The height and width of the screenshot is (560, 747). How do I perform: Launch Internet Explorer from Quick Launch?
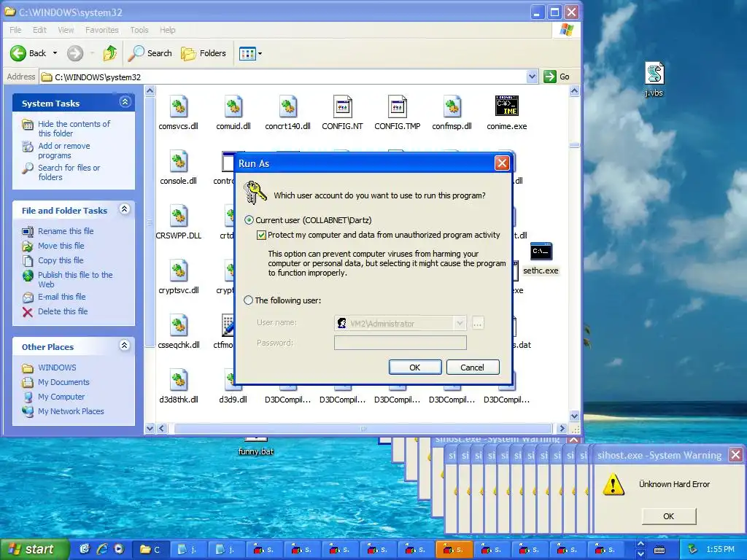(102, 549)
